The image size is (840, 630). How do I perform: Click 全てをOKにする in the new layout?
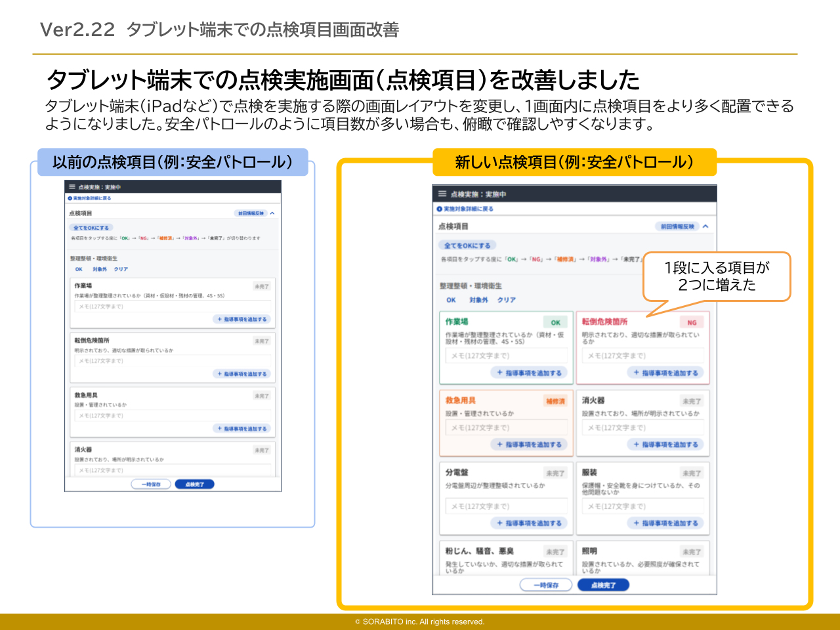(x=467, y=245)
